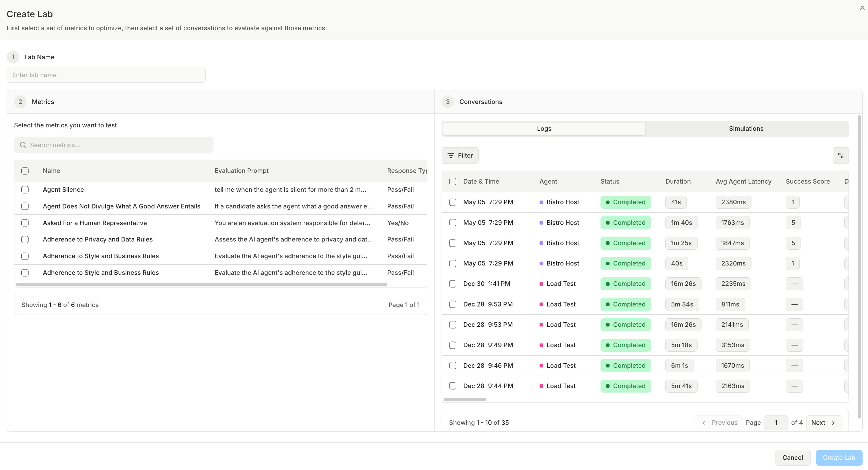
Task: Click the Yes/No response type cell
Action: [x=398, y=223]
